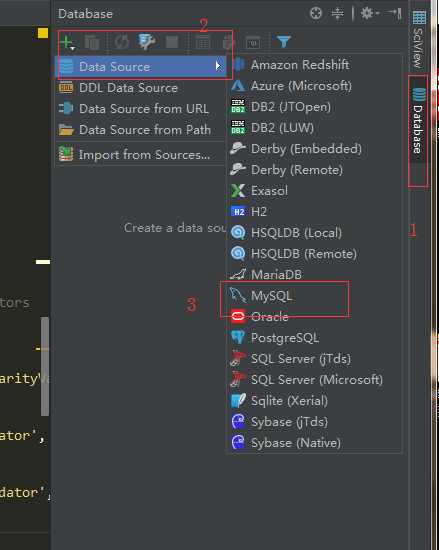The width and height of the screenshot is (439, 550).
Task: Click the blue filter funnel icon
Action: tap(283, 42)
